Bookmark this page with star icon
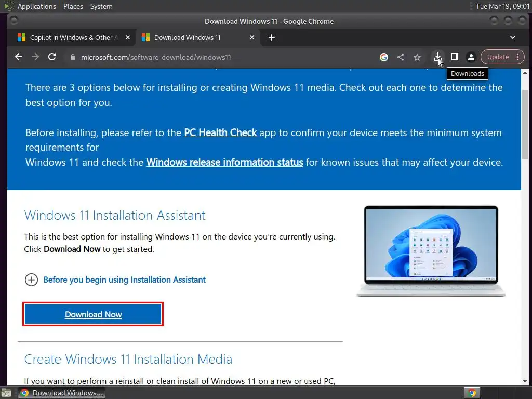This screenshot has width=532, height=399. 417,57
